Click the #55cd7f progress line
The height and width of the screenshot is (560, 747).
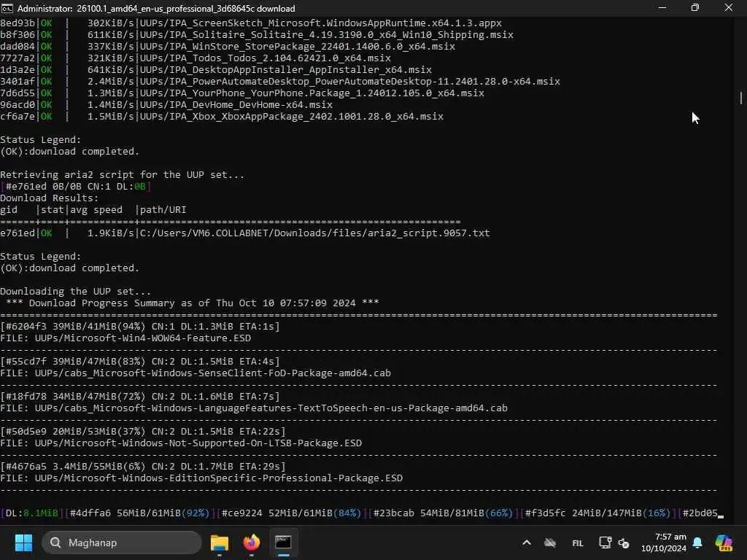[140, 362]
